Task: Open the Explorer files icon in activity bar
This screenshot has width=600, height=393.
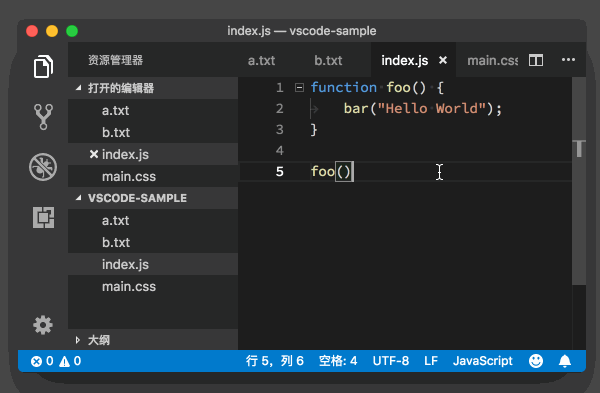Action: tap(43, 67)
